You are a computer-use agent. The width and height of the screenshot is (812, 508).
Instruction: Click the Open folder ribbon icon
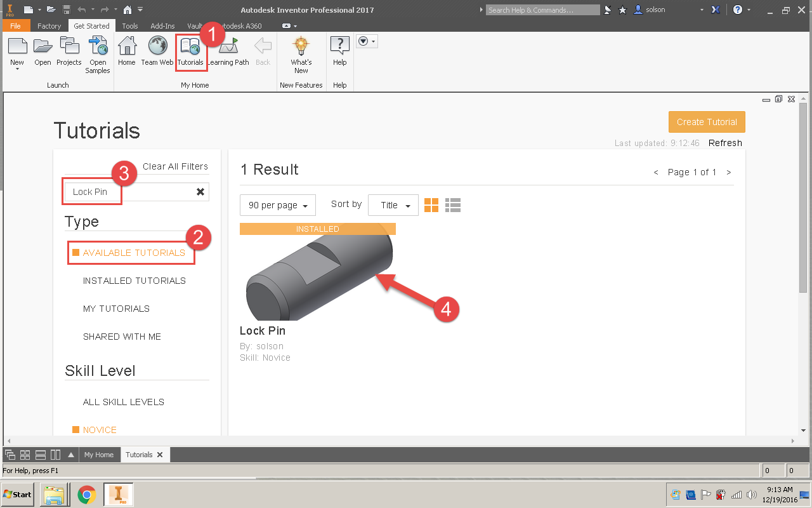click(43, 46)
